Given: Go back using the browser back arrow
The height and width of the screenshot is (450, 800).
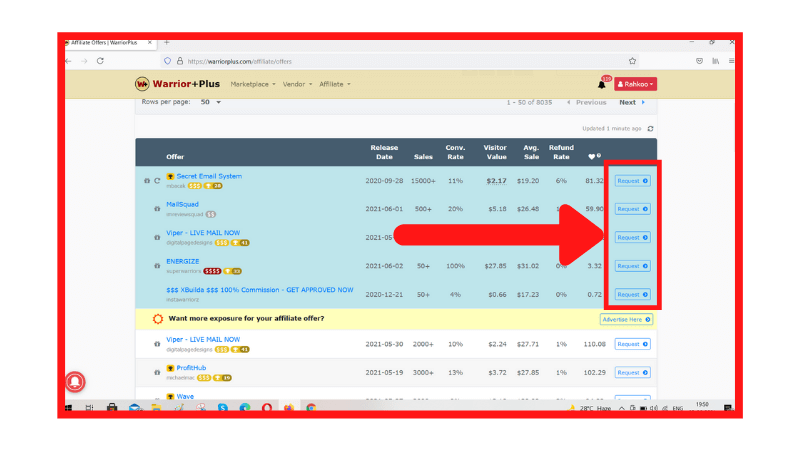Looking at the screenshot, I should [x=68, y=61].
